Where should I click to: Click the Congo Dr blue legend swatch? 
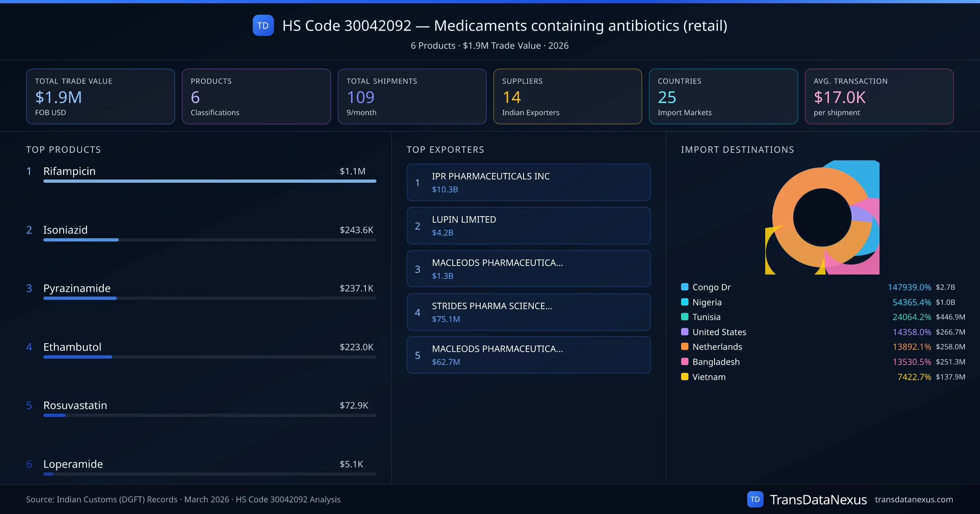pos(685,287)
